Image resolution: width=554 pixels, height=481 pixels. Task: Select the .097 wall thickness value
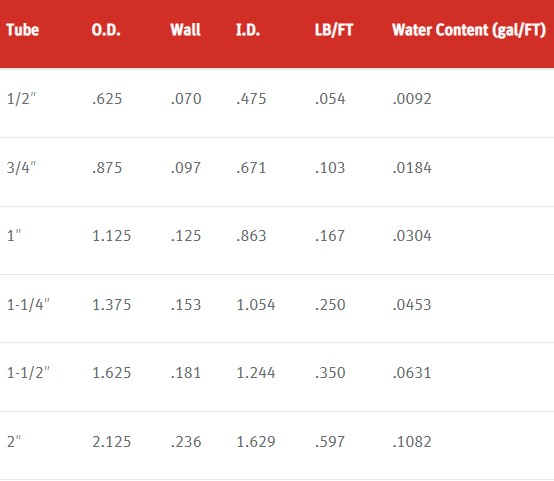click(186, 168)
